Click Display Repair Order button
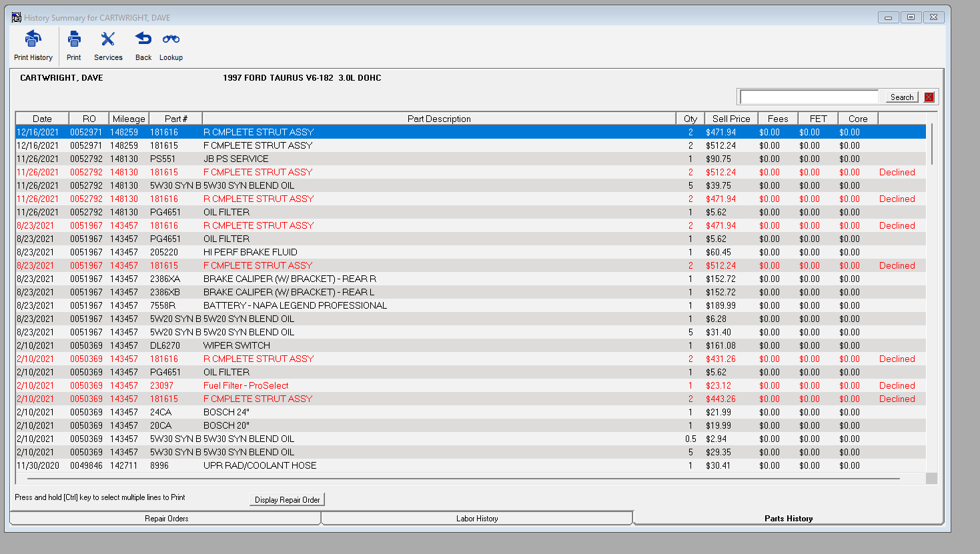980x554 pixels. tap(287, 499)
